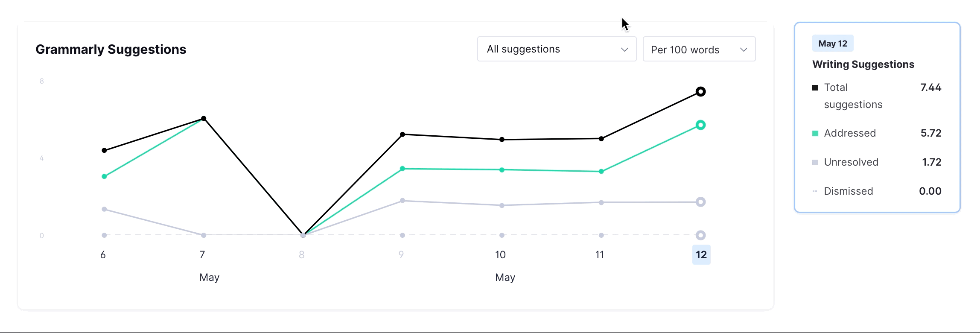Viewport: 980px width, 333px height.
Task: Click the May 12 date badge
Action: [x=832, y=44]
